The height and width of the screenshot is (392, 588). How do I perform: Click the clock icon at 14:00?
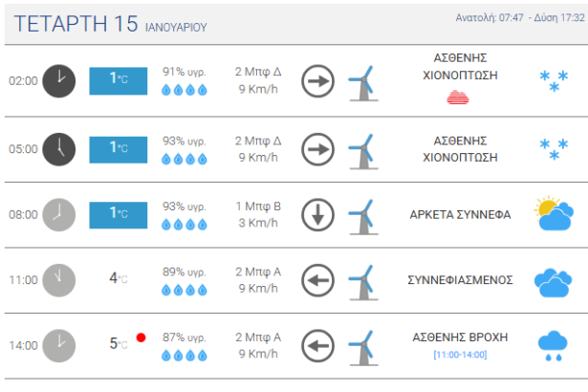(59, 345)
